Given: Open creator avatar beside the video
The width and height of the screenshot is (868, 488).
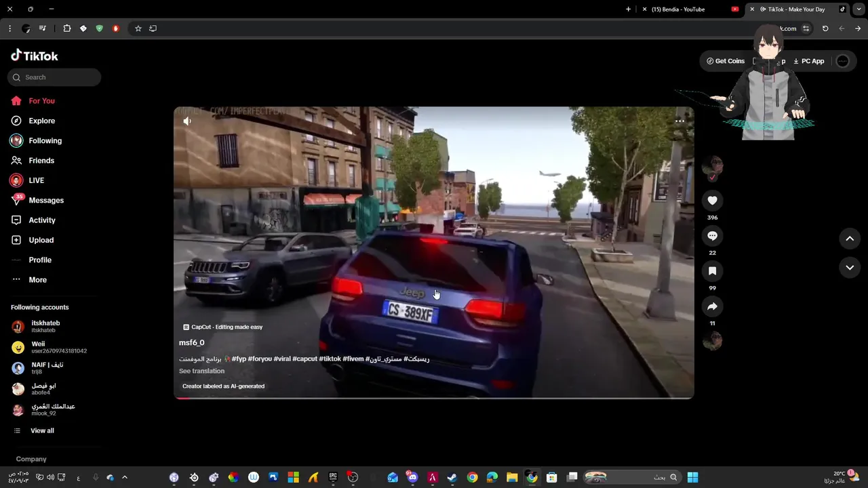Looking at the screenshot, I should pos(712,165).
